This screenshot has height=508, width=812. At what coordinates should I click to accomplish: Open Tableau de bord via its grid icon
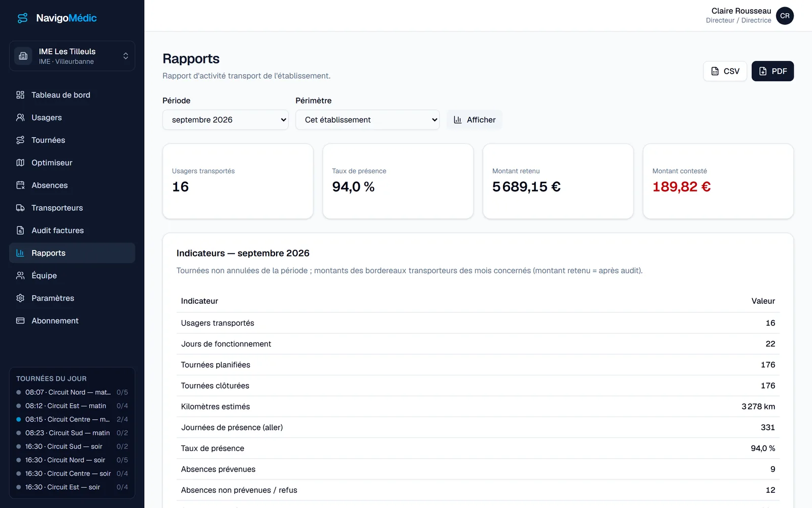(20, 95)
